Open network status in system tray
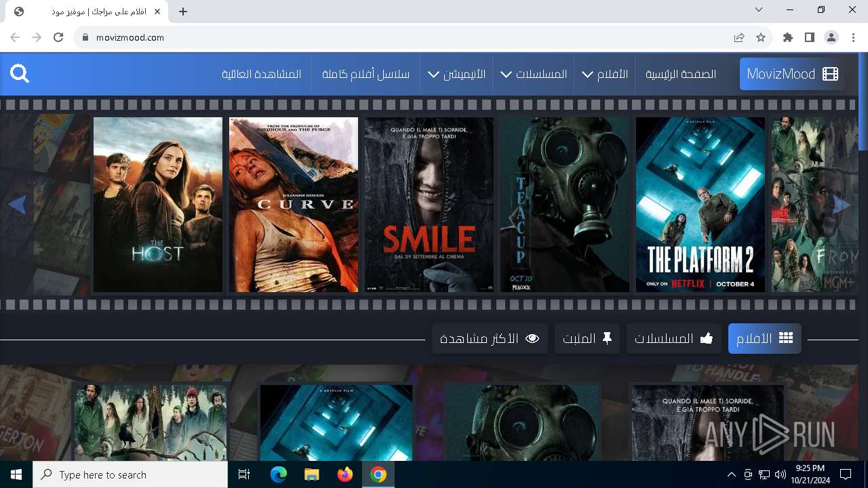This screenshot has height=488, width=868. click(764, 474)
